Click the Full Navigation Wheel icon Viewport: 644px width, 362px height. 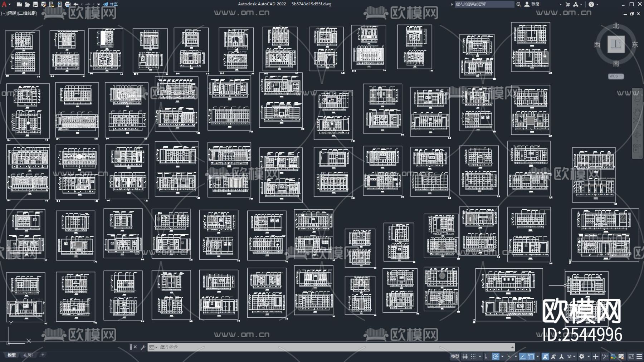click(637, 98)
